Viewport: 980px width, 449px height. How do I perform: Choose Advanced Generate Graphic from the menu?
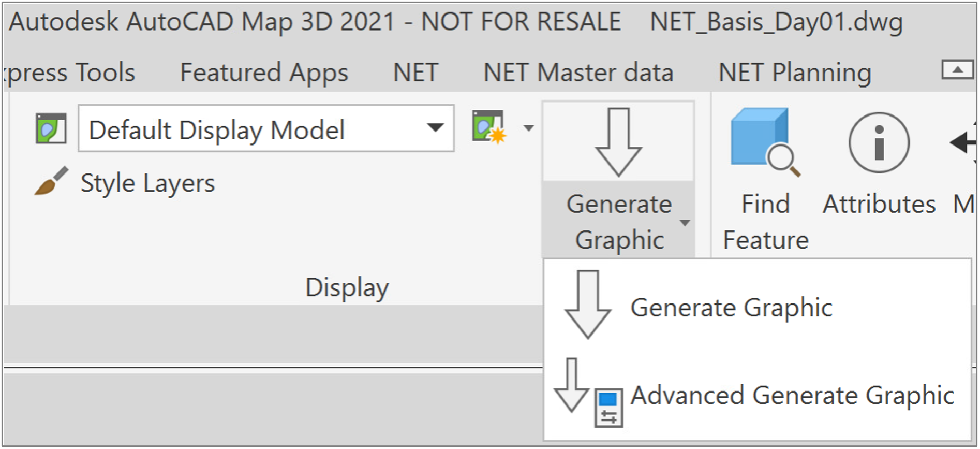(757, 394)
